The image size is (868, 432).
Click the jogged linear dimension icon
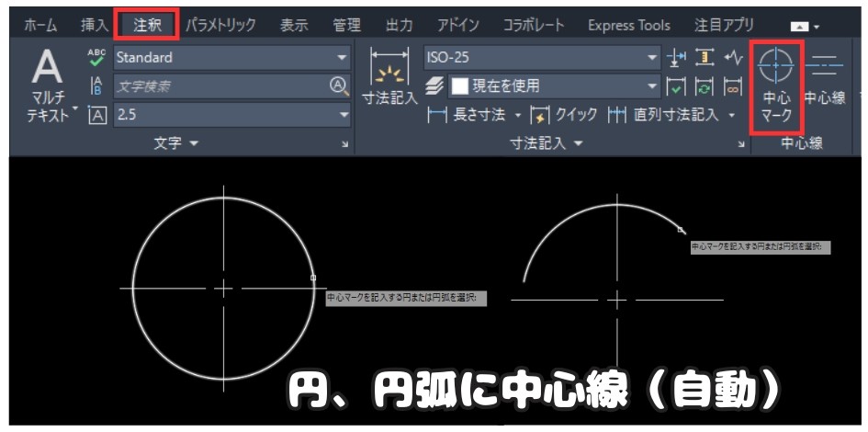point(734,57)
